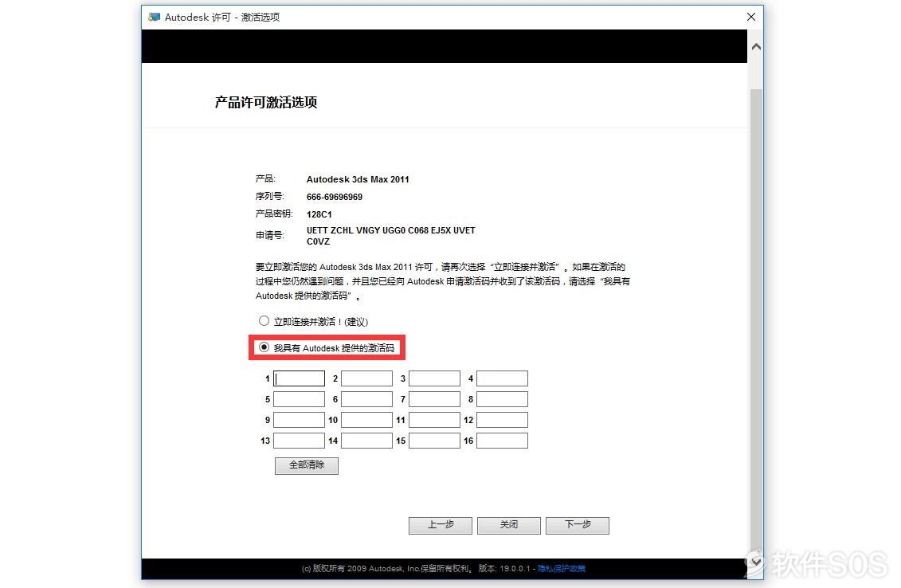Click activation code field 12
The width and height of the screenshot is (901, 588).
(x=502, y=420)
